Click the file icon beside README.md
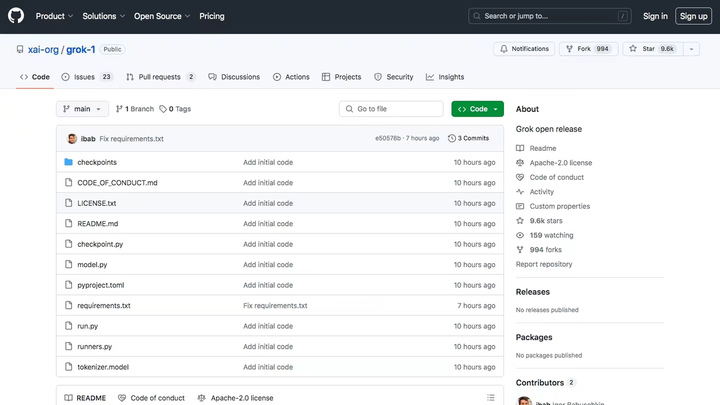The image size is (720, 405). (68, 224)
